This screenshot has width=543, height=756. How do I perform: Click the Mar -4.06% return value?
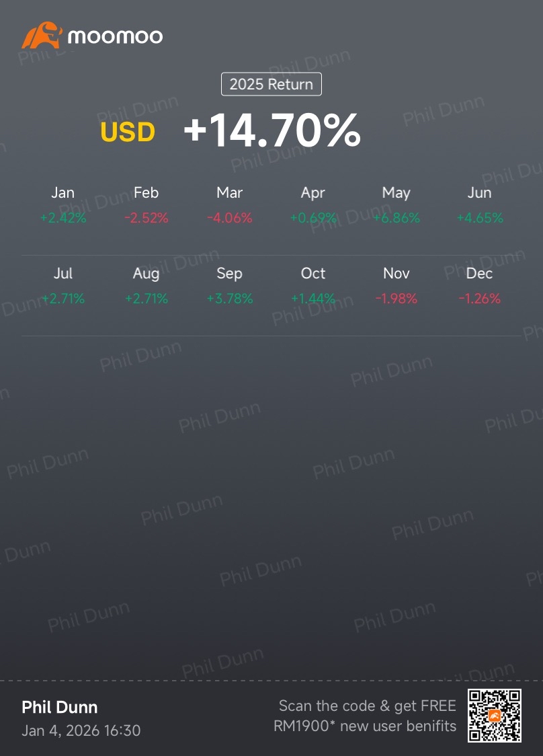[x=230, y=218]
